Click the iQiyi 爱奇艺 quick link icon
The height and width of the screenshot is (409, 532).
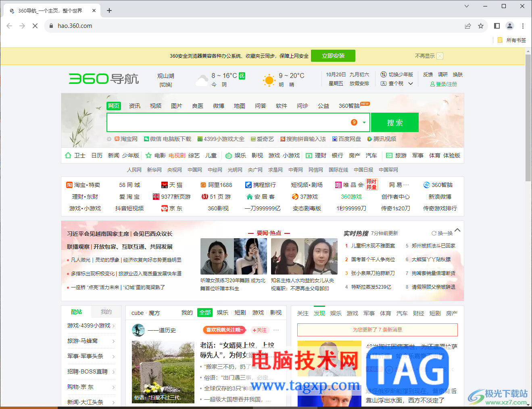point(262,138)
